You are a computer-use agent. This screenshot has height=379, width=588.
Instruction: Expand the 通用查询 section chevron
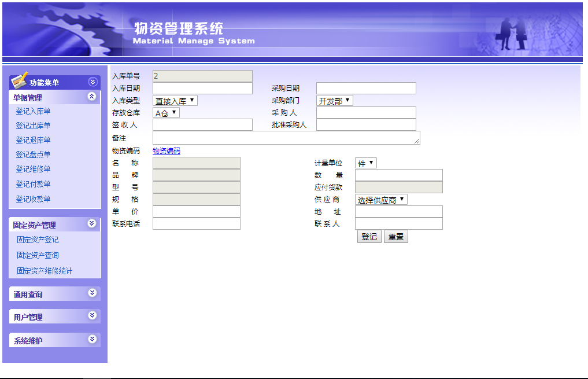tap(92, 293)
